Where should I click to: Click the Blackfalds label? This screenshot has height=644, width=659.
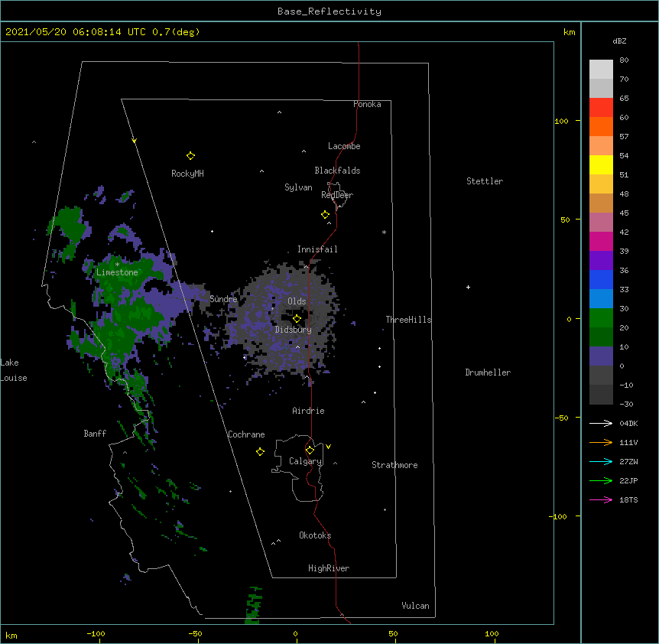(x=337, y=171)
